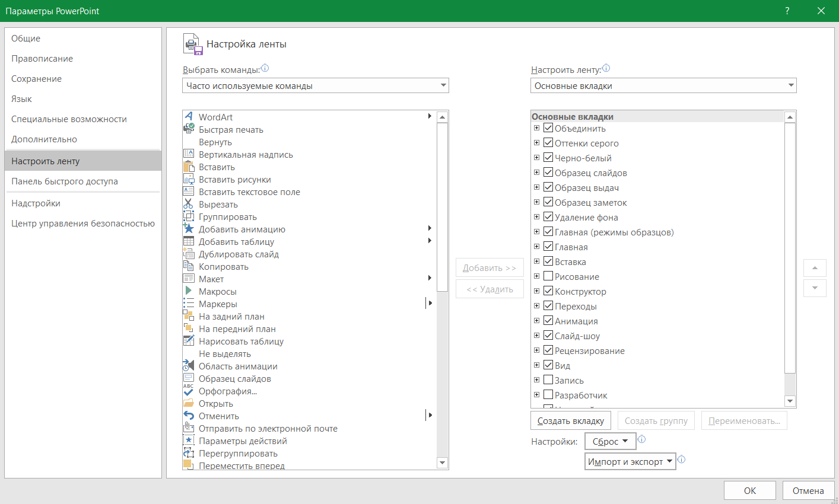Click the WordArt icon in commands list
Image resolution: width=839 pixels, height=504 pixels.
click(189, 116)
